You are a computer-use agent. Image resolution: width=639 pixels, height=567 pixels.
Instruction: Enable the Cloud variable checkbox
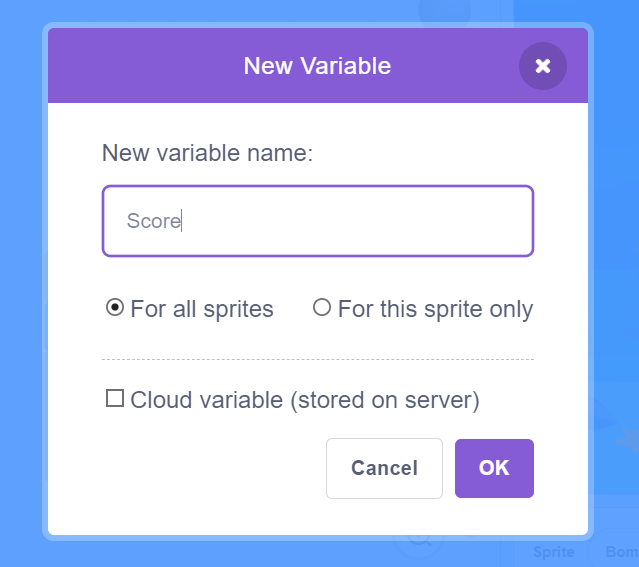pos(115,398)
